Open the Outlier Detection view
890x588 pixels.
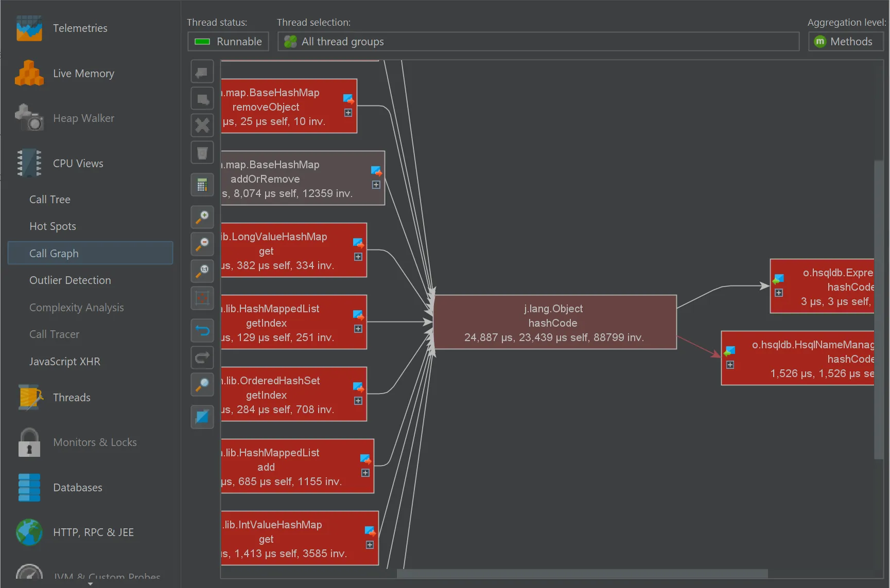tap(70, 280)
